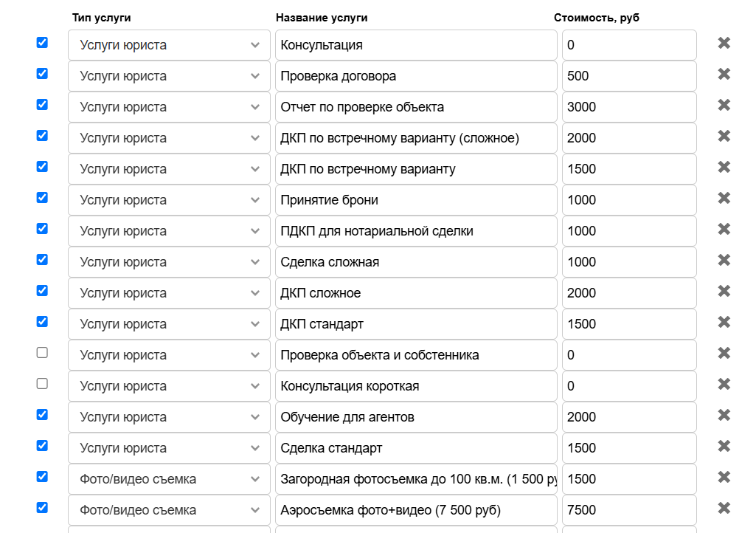
Task: Click the cost field showing 7500
Action: click(x=628, y=510)
